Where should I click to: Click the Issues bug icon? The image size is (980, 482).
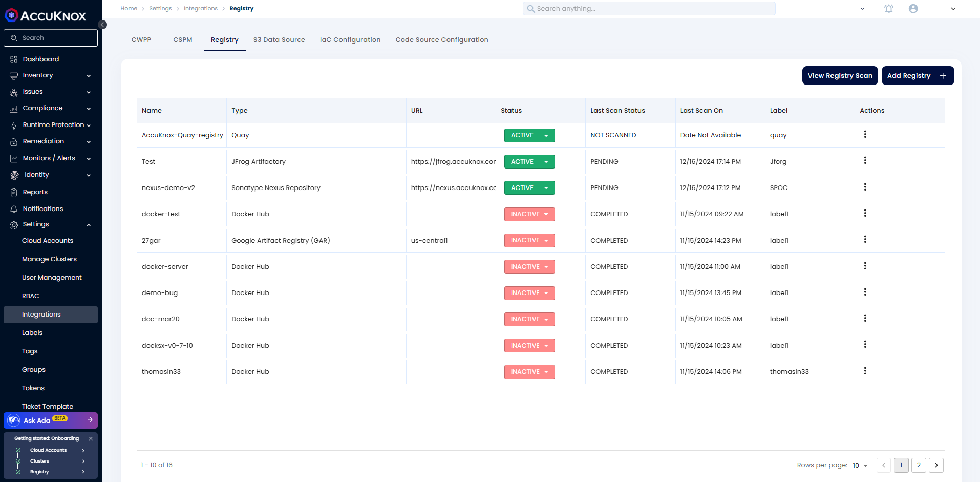tap(14, 92)
